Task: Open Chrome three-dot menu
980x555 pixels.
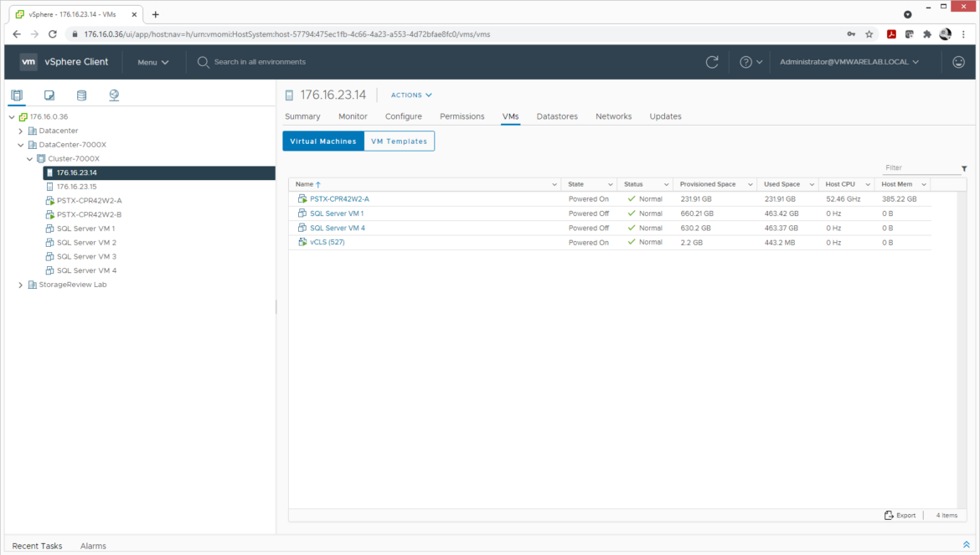Action: pos(963,34)
